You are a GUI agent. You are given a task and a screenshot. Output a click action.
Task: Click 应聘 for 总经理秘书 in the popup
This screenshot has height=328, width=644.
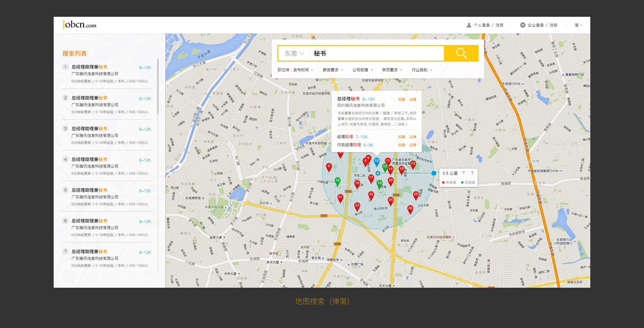click(x=413, y=100)
